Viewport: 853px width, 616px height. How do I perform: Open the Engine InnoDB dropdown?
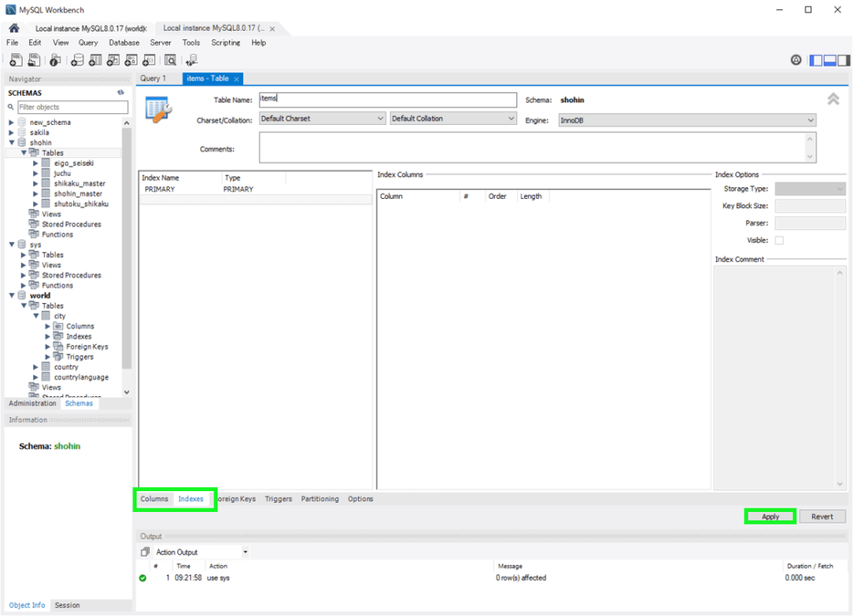(x=687, y=120)
